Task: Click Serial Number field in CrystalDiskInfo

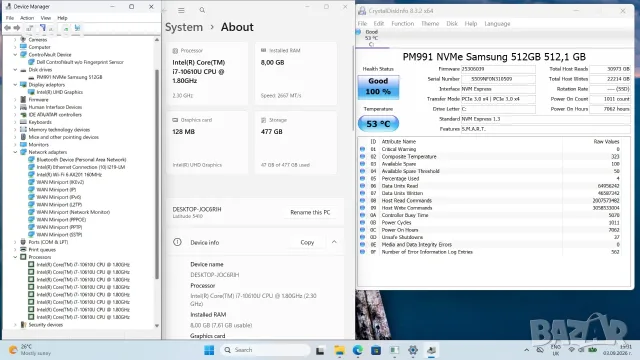Action: [498, 79]
